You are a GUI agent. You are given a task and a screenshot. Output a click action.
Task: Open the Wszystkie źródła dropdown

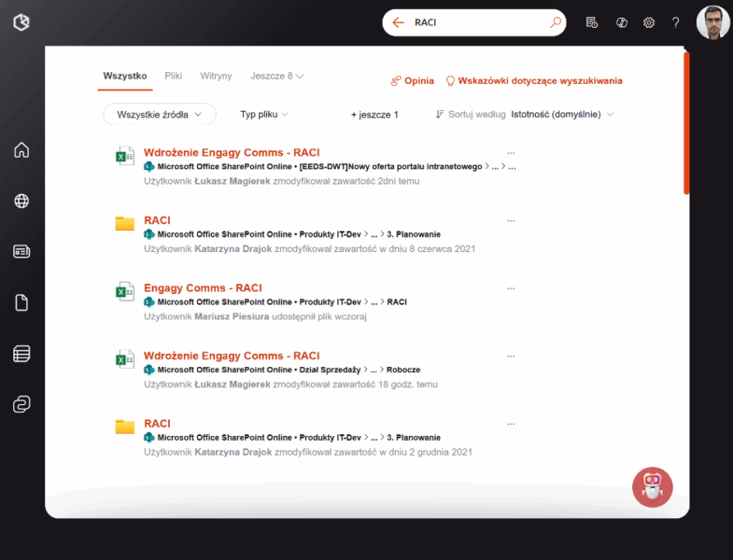click(x=160, y=115)
